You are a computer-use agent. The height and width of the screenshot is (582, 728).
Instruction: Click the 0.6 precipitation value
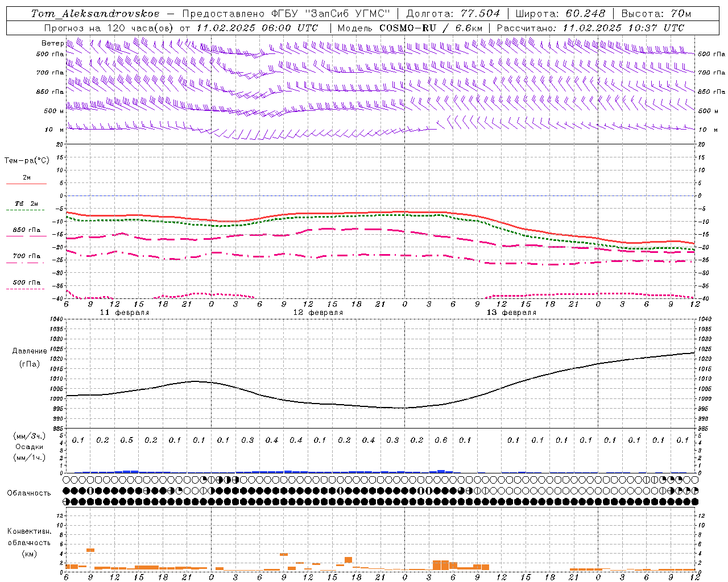coord(441,440)
